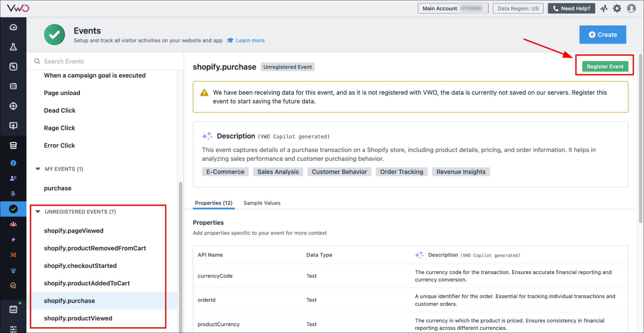Click the API Name column header
This screenshot has width=644, height=333.
point(210,255)
